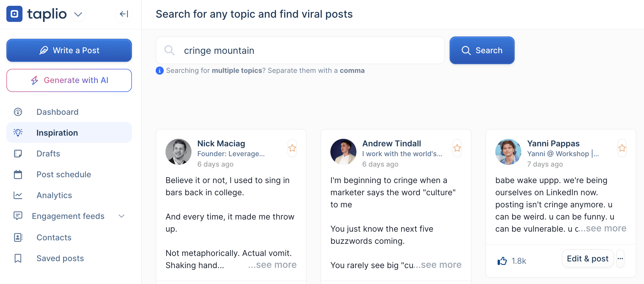This screenshot has width=644, height=284.
Task: Click the Saved posts bookmark icon
Action: 18,258
